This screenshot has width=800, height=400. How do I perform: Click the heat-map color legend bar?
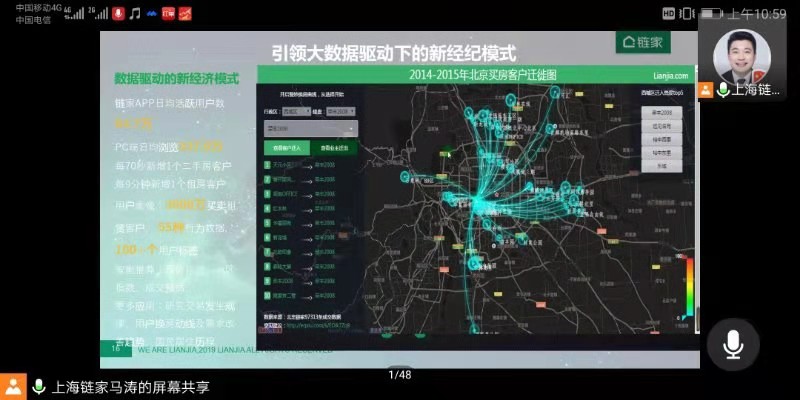point(689,288)
